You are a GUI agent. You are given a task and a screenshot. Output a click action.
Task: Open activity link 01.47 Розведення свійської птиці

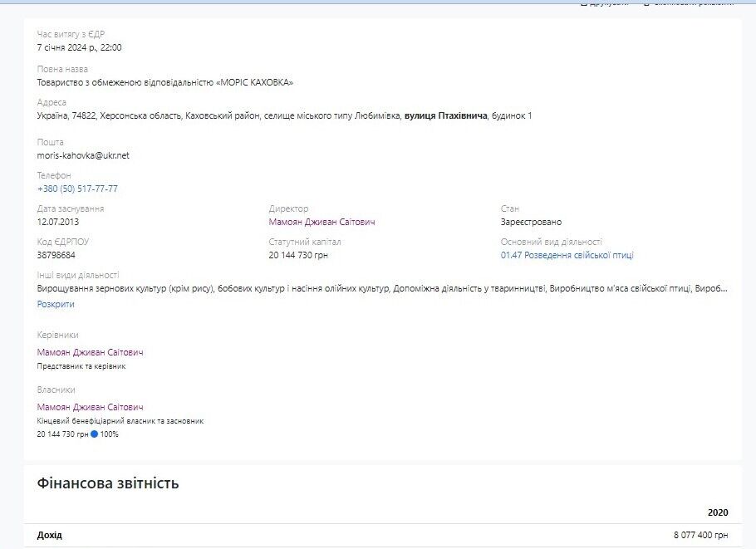tap(567, 256)
